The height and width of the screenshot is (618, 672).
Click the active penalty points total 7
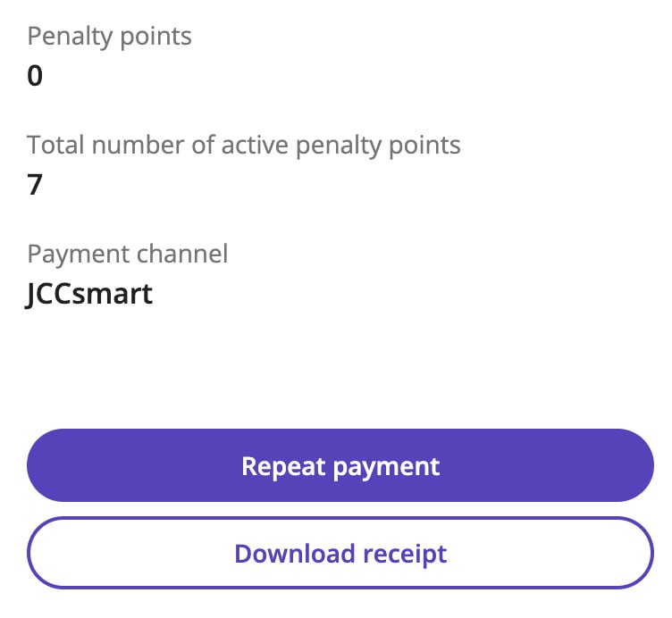coord(35,185)
